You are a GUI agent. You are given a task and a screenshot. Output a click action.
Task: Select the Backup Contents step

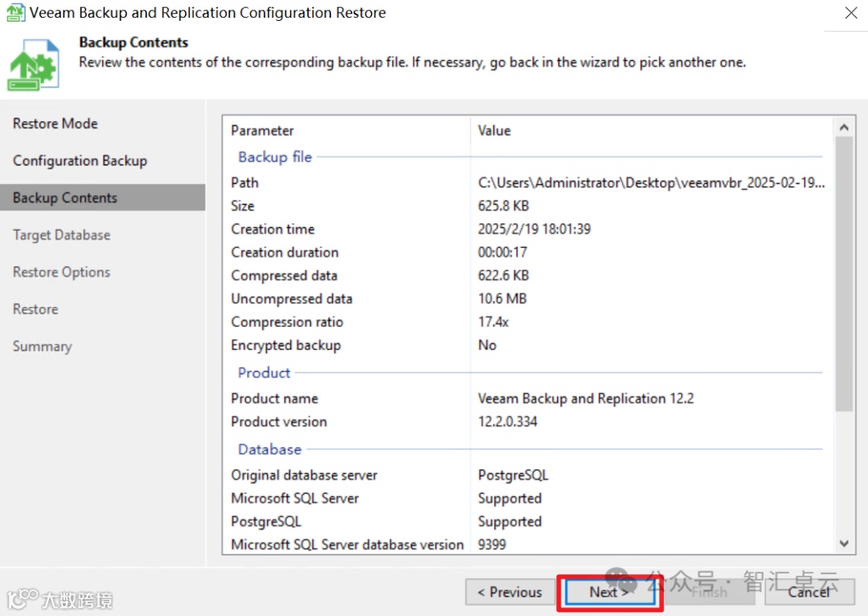pyautogui.click(x=102, y=198)
